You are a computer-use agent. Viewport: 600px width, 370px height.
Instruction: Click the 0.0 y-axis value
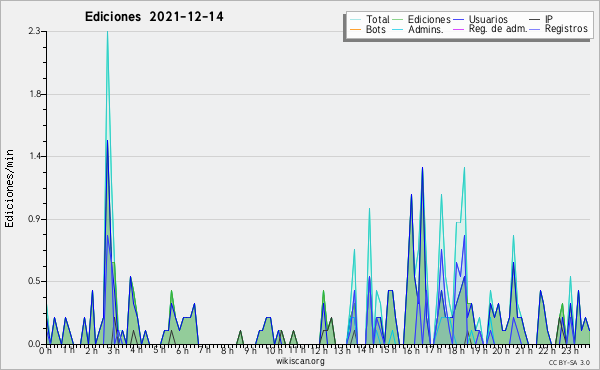click(x=35, y=344)
